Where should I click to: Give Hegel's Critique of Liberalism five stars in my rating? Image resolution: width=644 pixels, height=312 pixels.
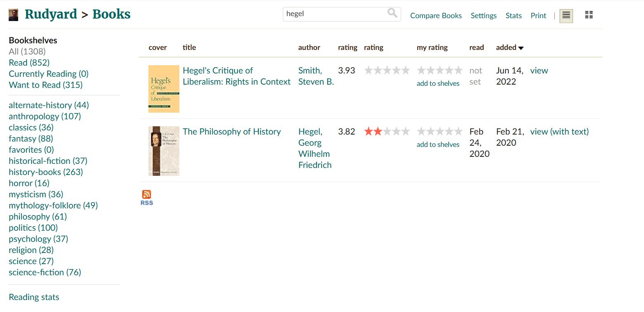458,71
